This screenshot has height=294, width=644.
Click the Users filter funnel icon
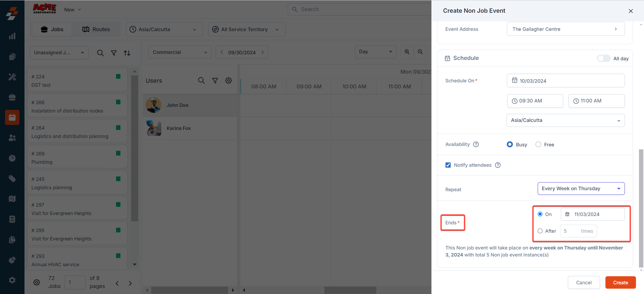[215, 80]
